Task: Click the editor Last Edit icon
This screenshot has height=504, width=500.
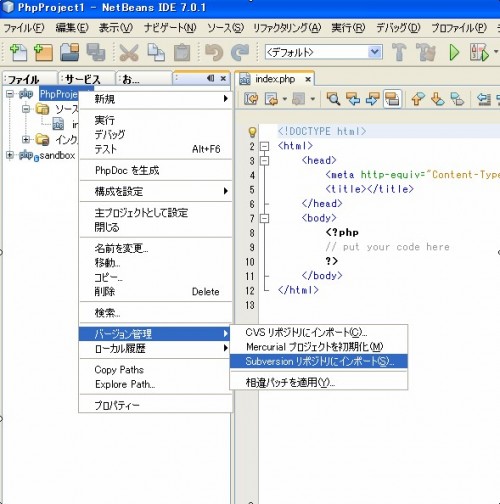Action: pyautogui.click(x=251, y=99)
